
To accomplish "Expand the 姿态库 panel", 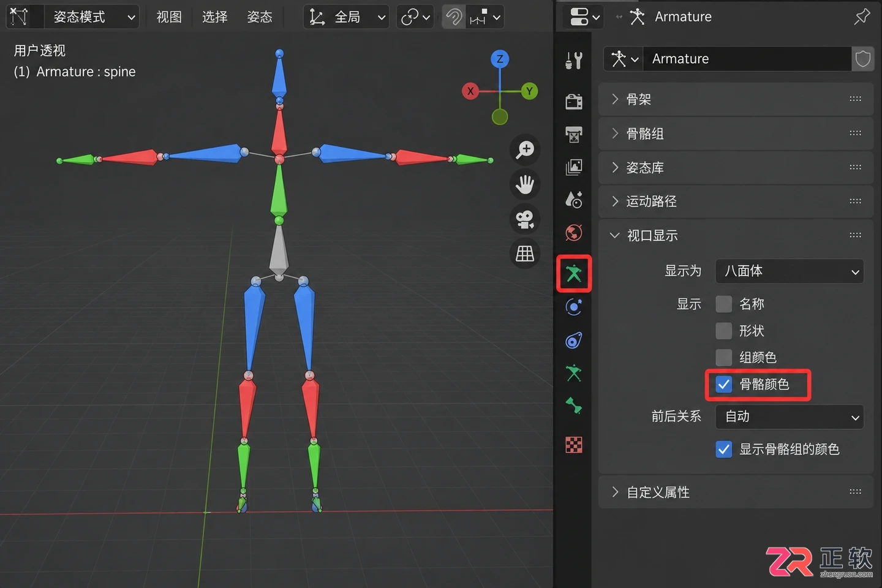I will [x=736, y=167].
